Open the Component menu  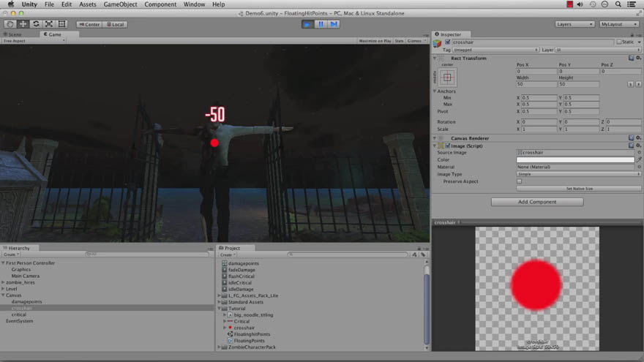160,4
